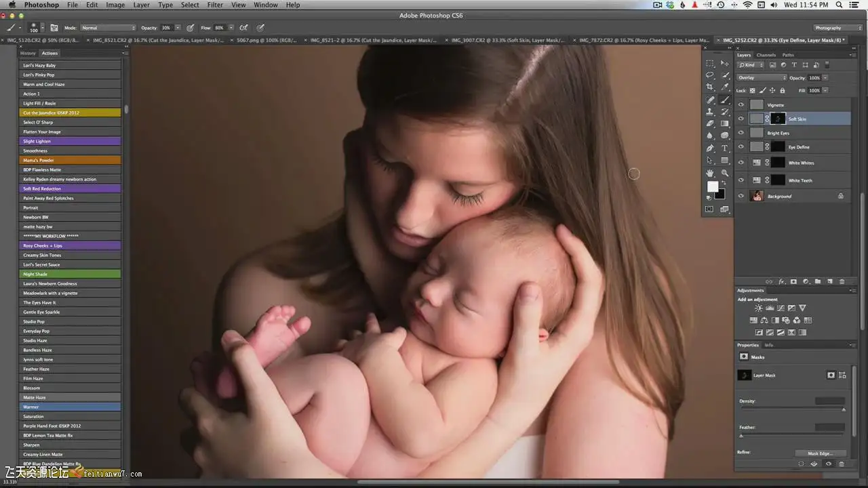
Task: Select the Eraser tool
Action: (x=710, y=124)
